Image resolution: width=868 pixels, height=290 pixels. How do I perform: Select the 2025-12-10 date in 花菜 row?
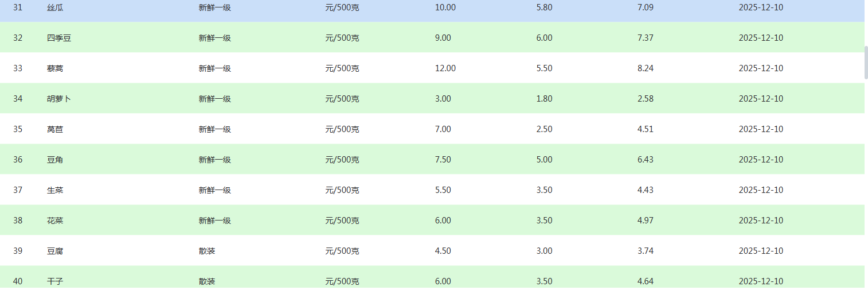pos(761,221)
